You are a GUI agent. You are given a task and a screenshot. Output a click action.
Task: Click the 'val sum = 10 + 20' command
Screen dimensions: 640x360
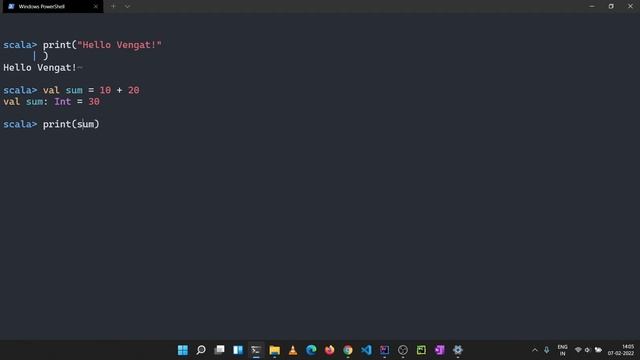91,90
